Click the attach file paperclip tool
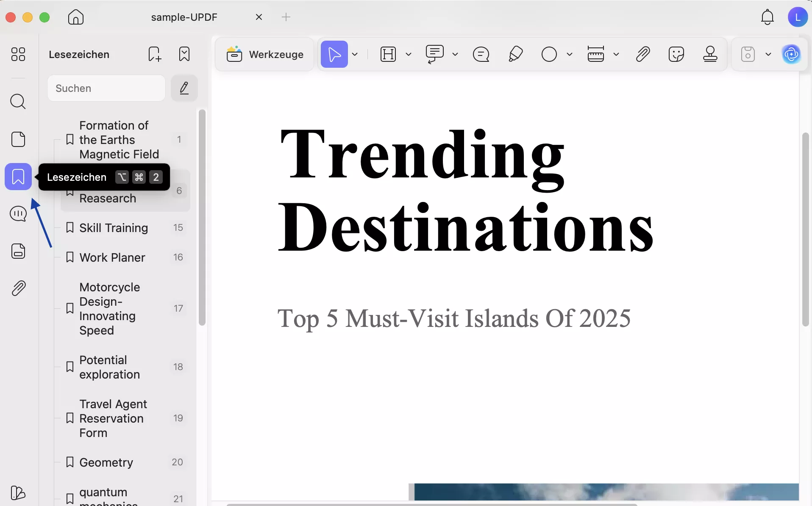The image size is (812, 506). point(643,54)
